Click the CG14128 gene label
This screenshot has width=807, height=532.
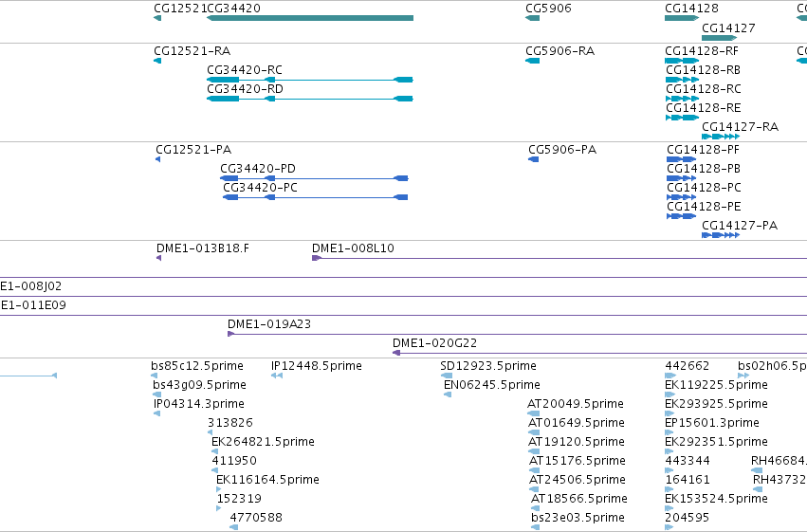coord(691,9)
